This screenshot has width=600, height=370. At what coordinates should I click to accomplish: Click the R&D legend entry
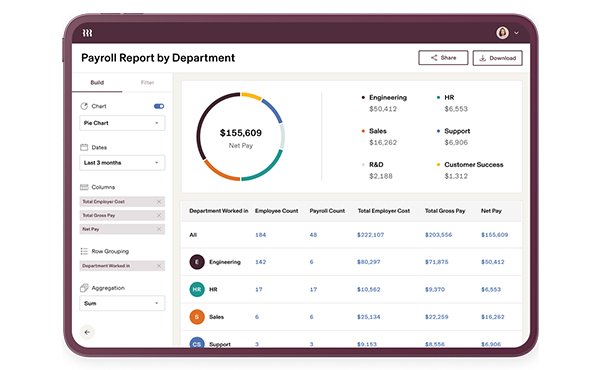pyautogui.click(x=377, y=170)
